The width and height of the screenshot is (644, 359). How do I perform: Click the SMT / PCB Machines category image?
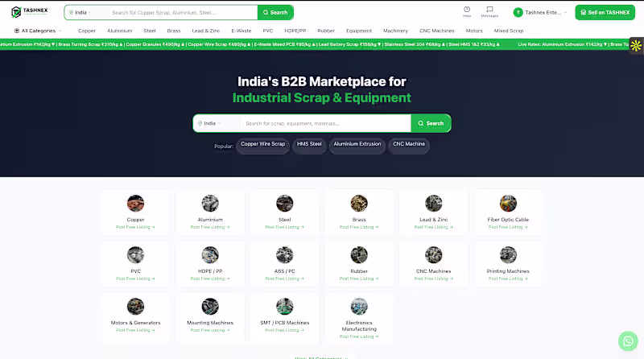[x=285, y=307]
